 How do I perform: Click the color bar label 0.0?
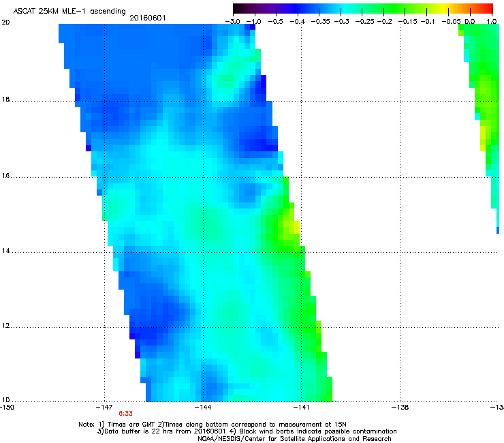click(470, 22)
